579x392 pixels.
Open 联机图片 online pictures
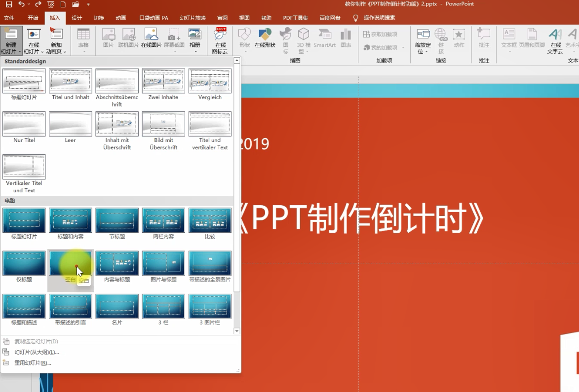coord(128,38)
